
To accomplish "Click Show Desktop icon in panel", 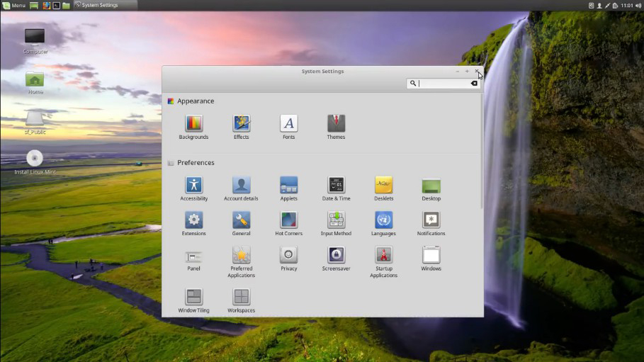I will (x=34, y=6).
